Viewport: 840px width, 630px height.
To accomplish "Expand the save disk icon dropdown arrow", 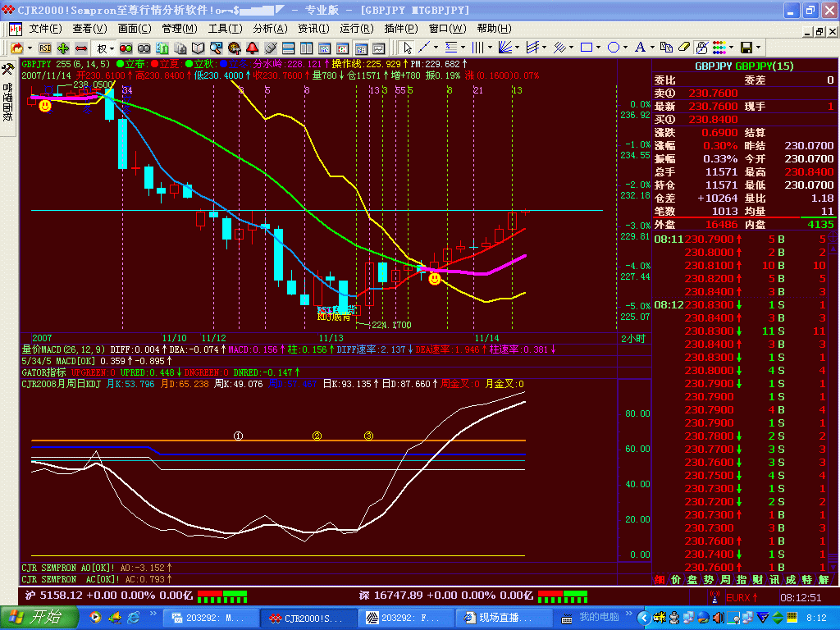I will pos(757,48).
